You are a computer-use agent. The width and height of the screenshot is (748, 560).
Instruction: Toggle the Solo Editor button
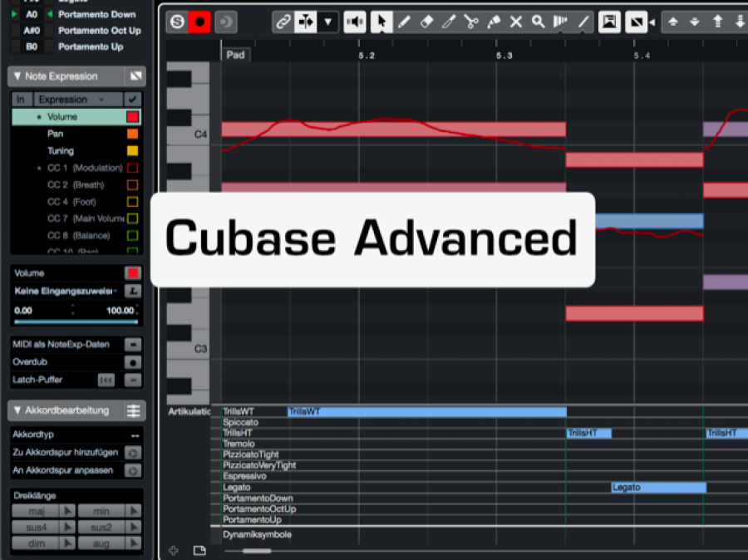tap(178, 22)
